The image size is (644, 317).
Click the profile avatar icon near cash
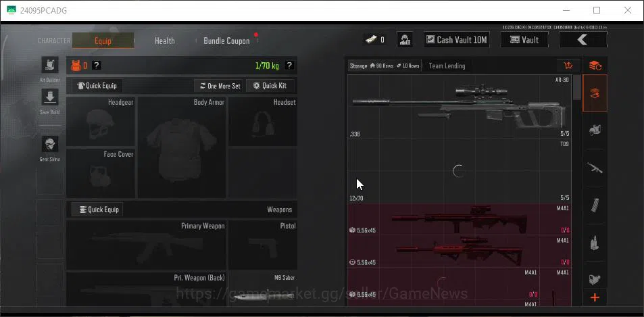click(405, 40)
